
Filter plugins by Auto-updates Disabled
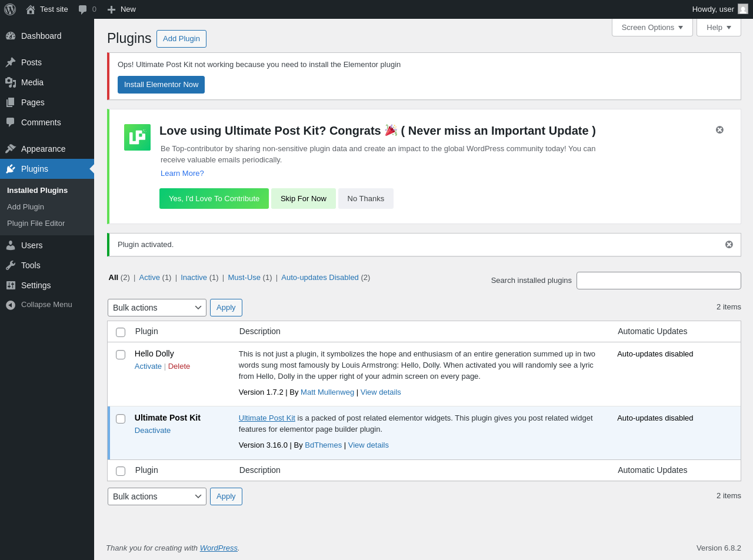tap(320, 278)
